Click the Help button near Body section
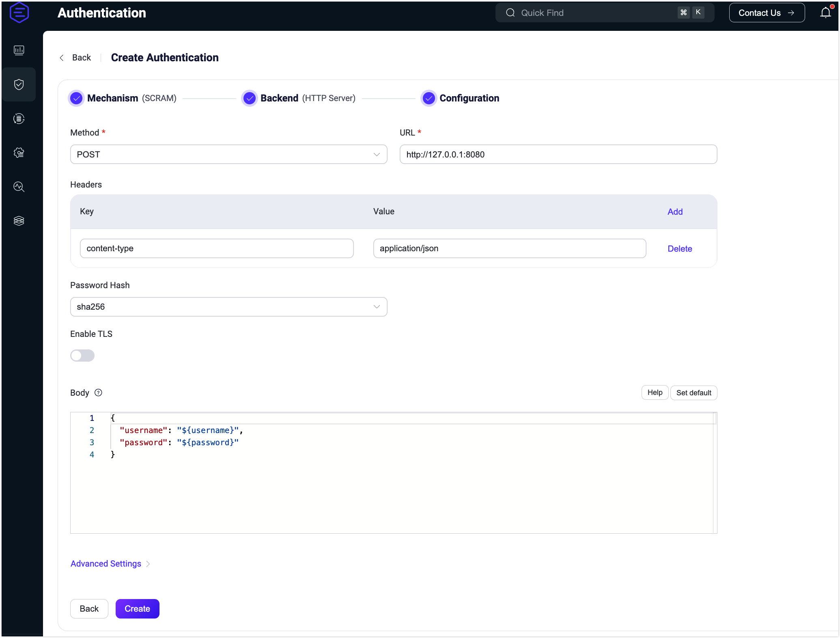Screen dimensions: 840x638 [x=655, y=393]
